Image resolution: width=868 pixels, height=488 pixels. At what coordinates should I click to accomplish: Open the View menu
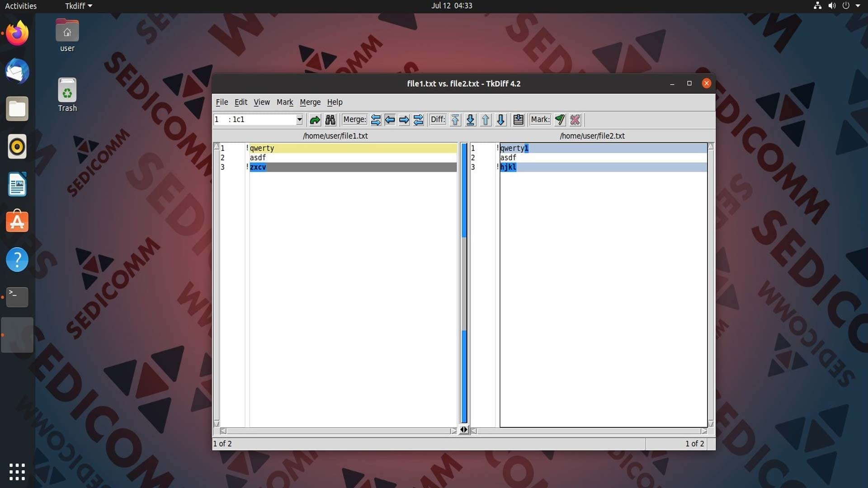261,102
